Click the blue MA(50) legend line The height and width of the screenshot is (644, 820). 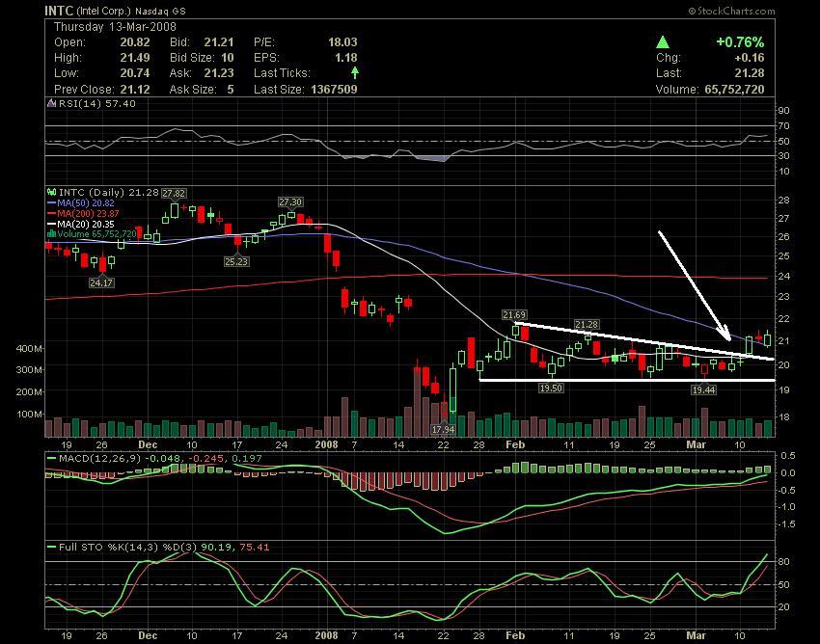(x=52, y=202)
